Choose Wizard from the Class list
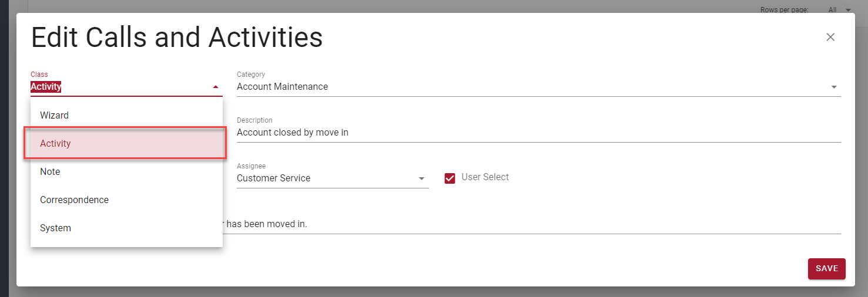 [54, 116]
